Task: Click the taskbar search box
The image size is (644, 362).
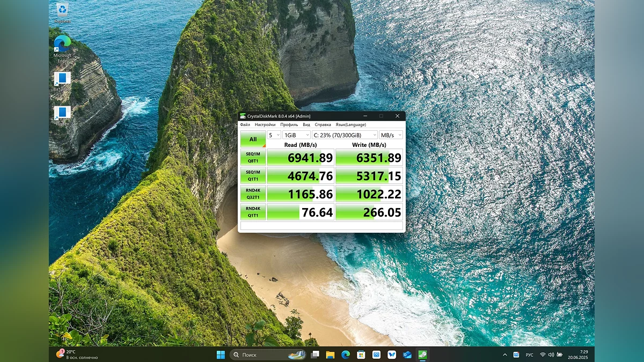Action: pyautogui.click(x=263, y=354)
